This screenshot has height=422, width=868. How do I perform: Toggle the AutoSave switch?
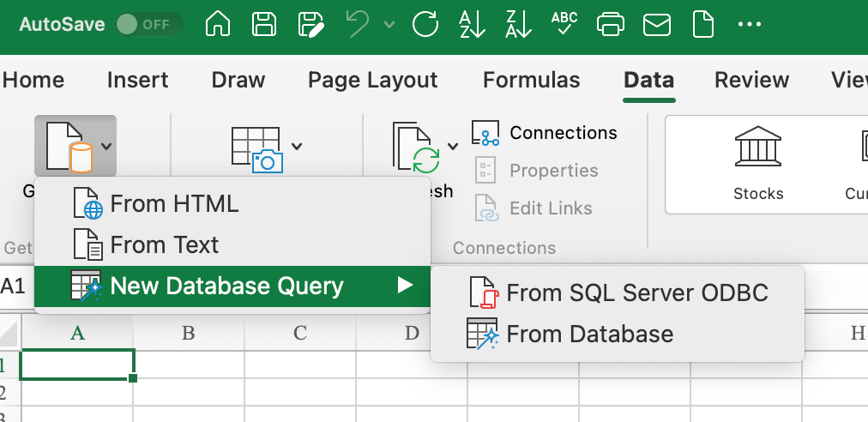(x=149, y=24)
